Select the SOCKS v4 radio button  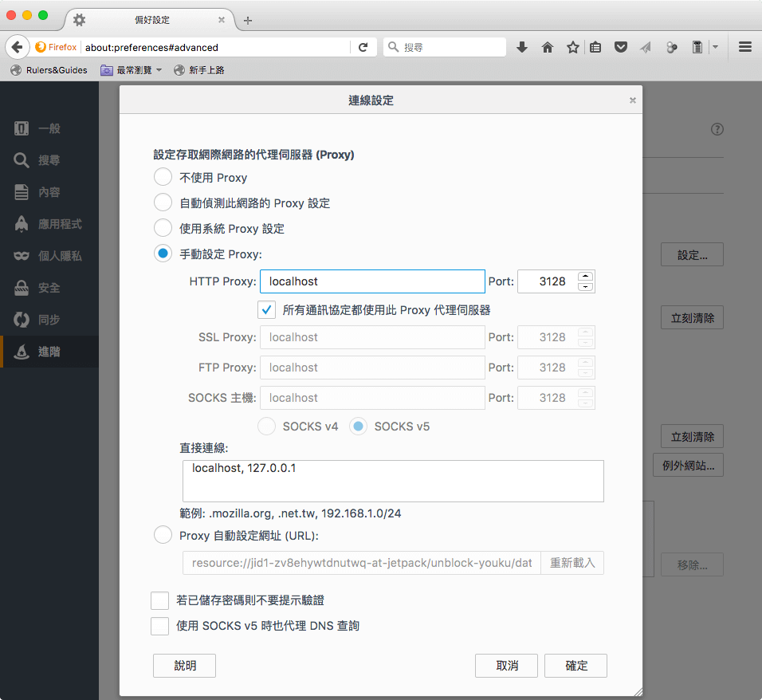[266, 426]
